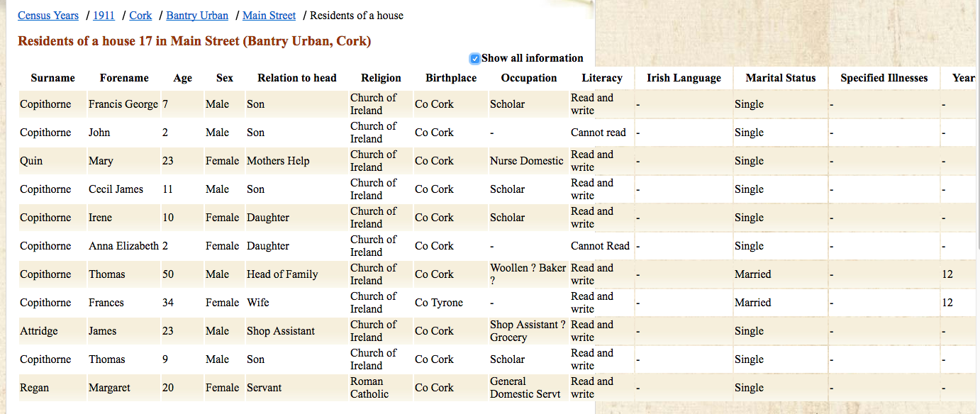Go to the 1911 census link
Screen dimensions: 980x414
[x=104, y=16]
